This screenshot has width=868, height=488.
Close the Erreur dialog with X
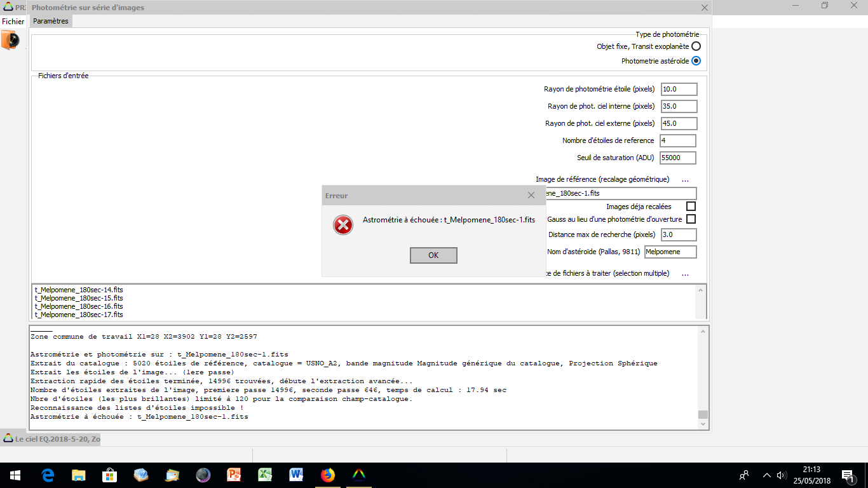tap(531, 196)
